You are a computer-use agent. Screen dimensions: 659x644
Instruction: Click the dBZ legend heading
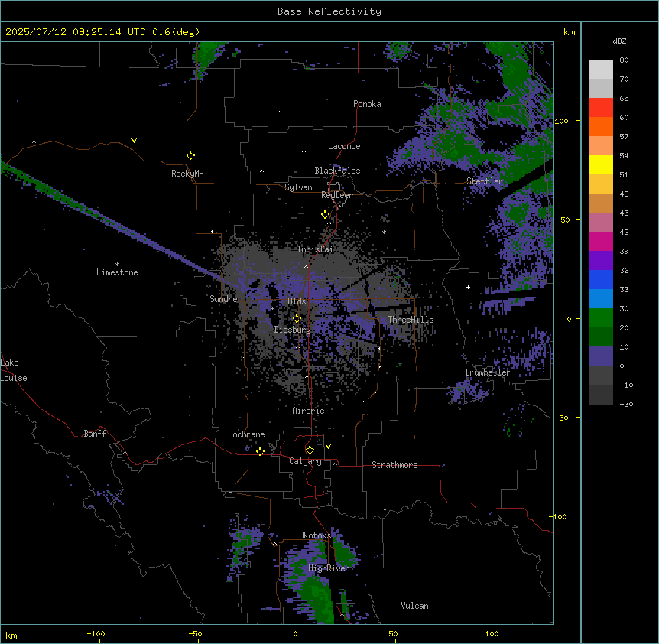click(x=619, y=41)
